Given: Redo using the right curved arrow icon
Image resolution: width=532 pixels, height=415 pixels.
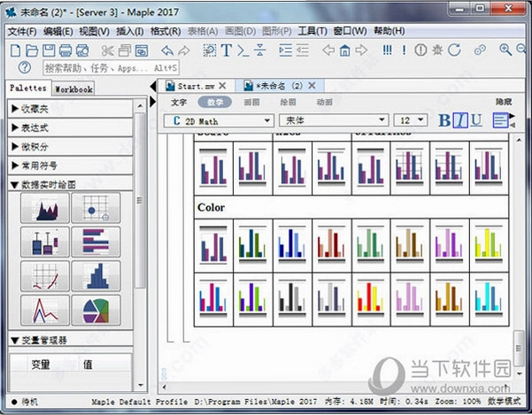Looking at the screenshot, I should [x=184, y=50].
